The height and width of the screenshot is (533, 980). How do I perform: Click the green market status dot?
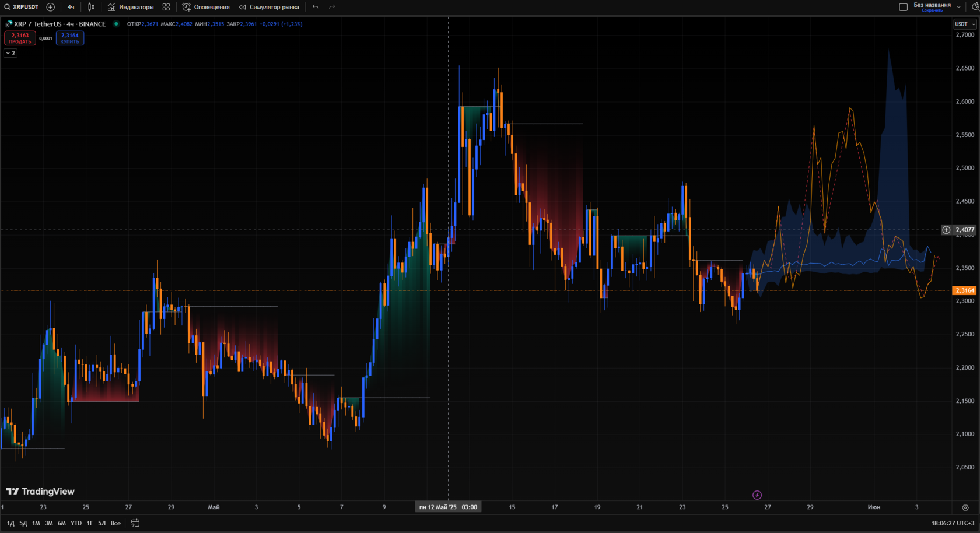[x=116, y=24]
